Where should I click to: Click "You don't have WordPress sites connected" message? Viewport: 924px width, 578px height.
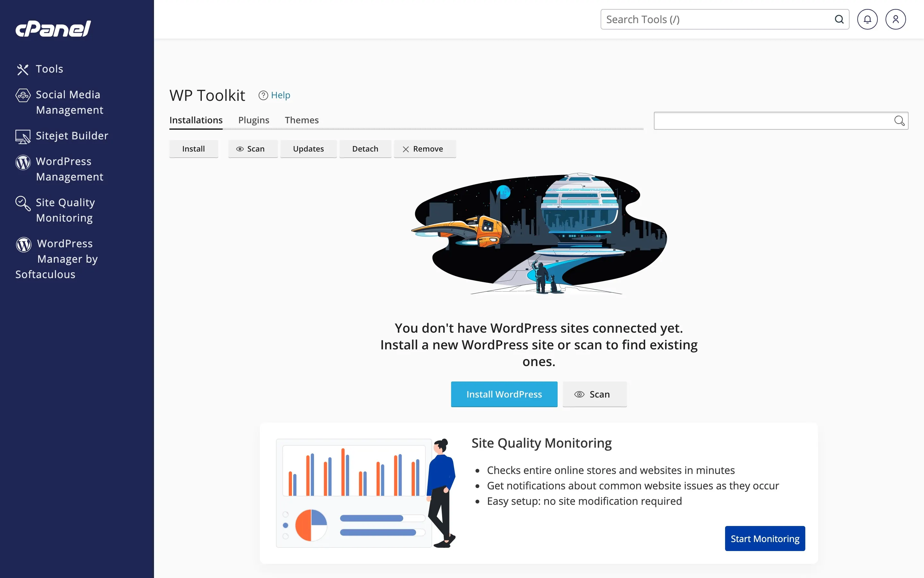point(539,345)
